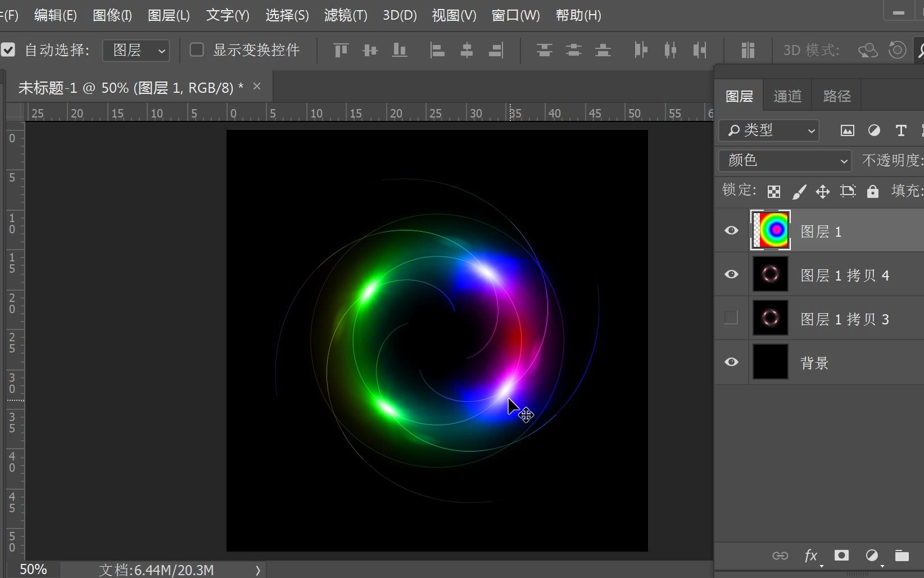Open layer styles with the fx icon
The width and height of the screenshot is (924, 578).
811,556
